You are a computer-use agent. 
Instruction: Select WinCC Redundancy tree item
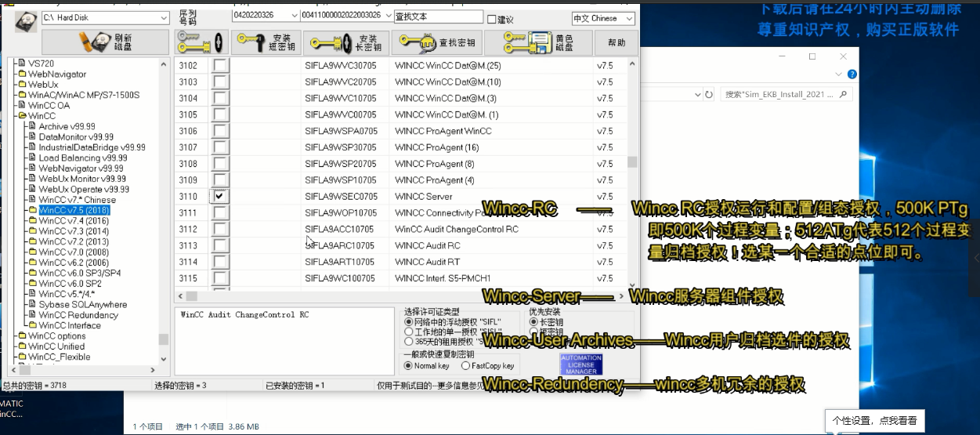click(x=78, y=315)
